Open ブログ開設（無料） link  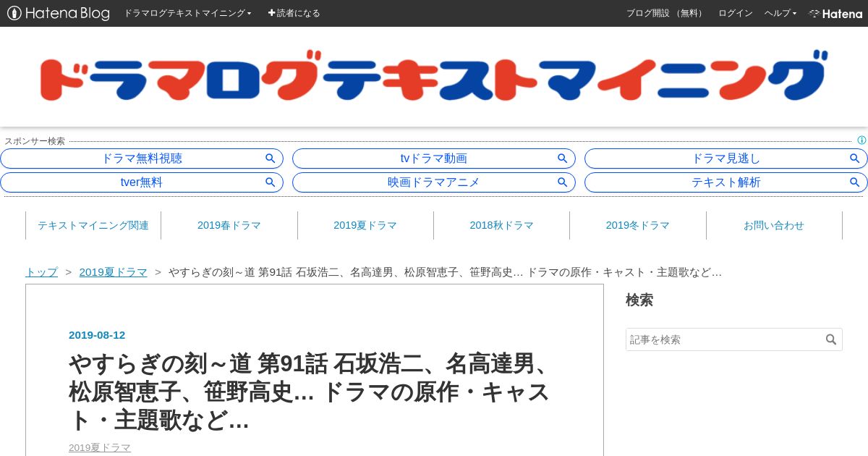click(x=665, y=13)
